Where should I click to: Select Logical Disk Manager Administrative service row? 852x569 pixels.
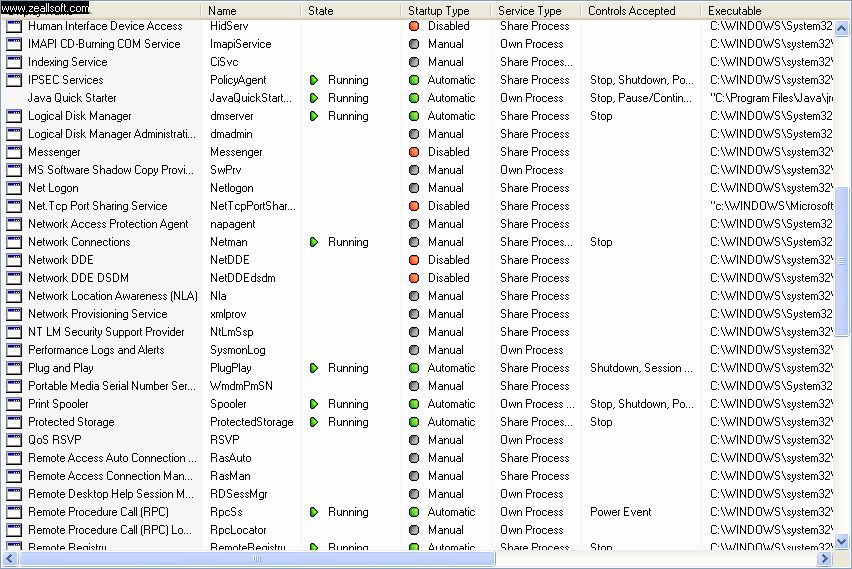pos(417,134)
